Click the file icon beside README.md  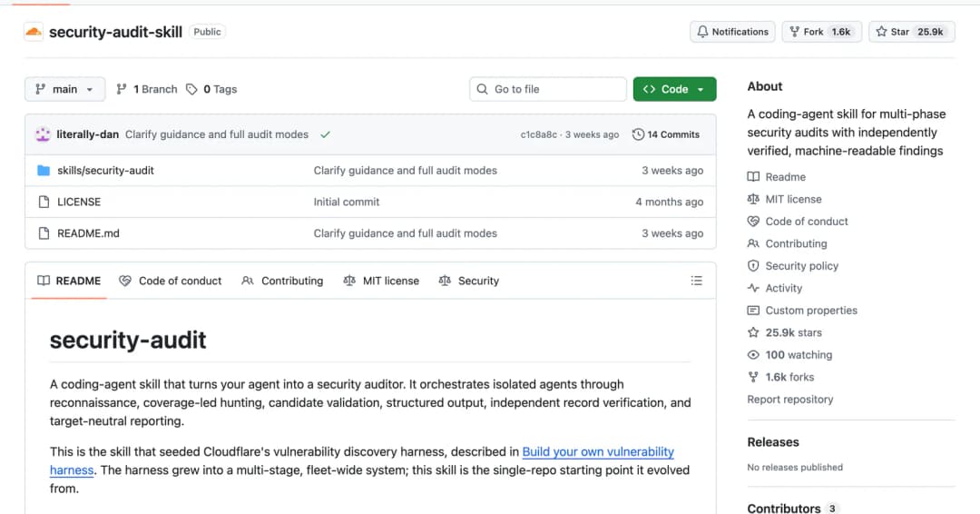44,233
